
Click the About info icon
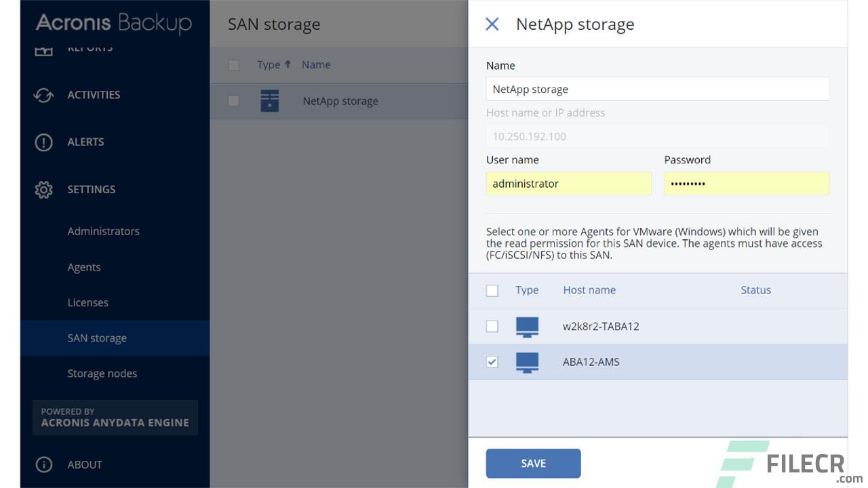pos(43,465)
